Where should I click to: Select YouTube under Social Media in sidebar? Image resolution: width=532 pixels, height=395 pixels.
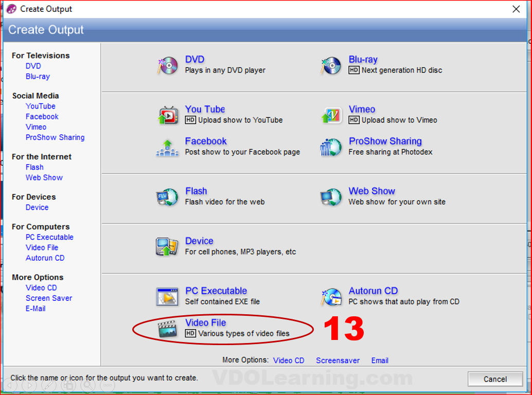click(40, 106)
